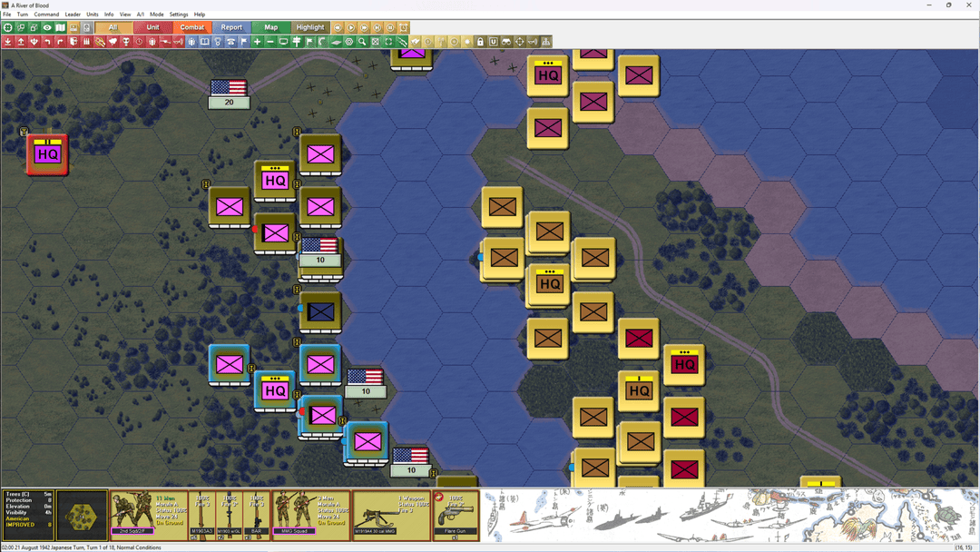Select the 2nd Sqd/2/F unit card
980x552 pixels.
pyautogui.click(x=149, y=516)
